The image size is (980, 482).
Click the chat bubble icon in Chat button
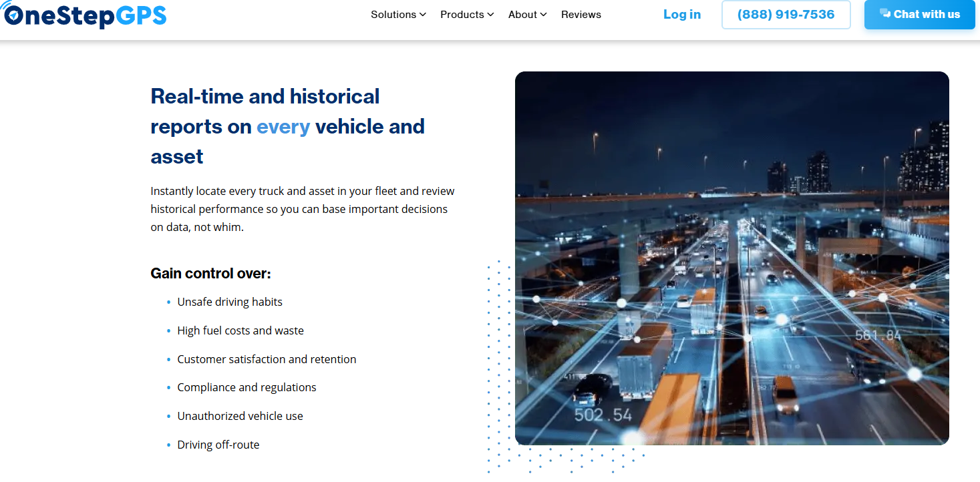coord(885,13)
